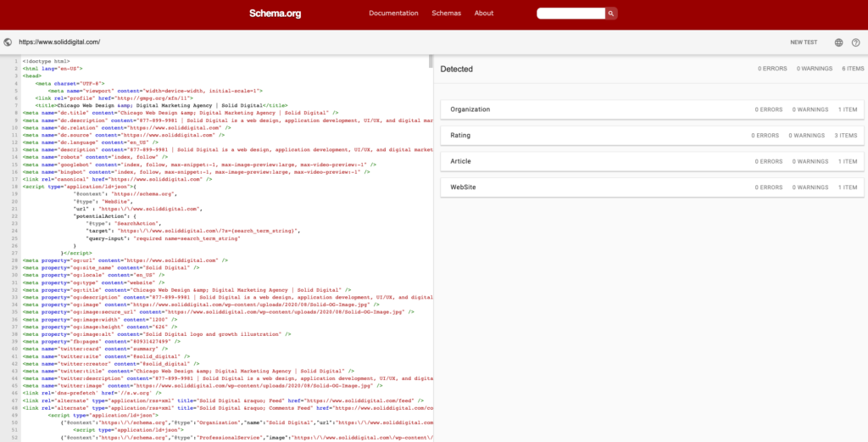Open the Documentation menu item
The width and height of the screenshot is (868, 442).
click(x=393, y=14)
